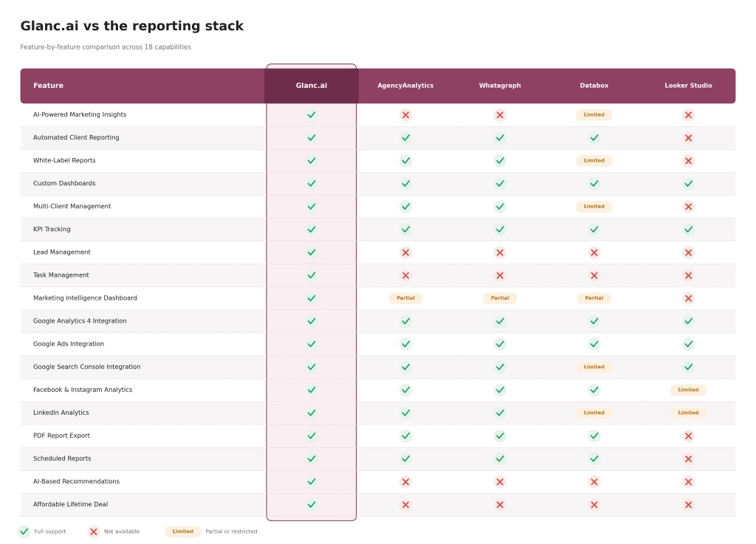Click Databox red X for Task Management

coord(594,275)
